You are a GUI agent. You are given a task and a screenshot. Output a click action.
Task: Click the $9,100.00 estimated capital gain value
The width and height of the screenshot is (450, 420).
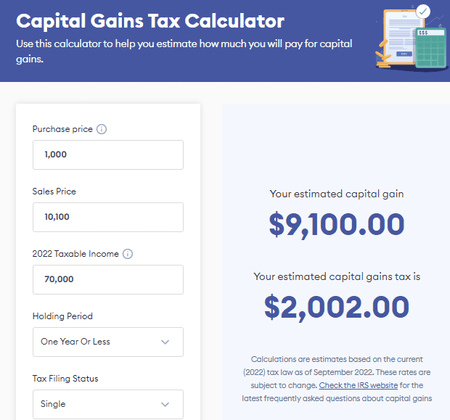337,225
